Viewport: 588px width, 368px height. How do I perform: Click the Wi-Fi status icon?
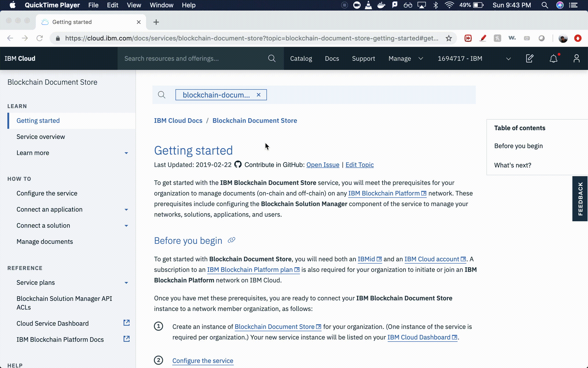tap(449, 5)
